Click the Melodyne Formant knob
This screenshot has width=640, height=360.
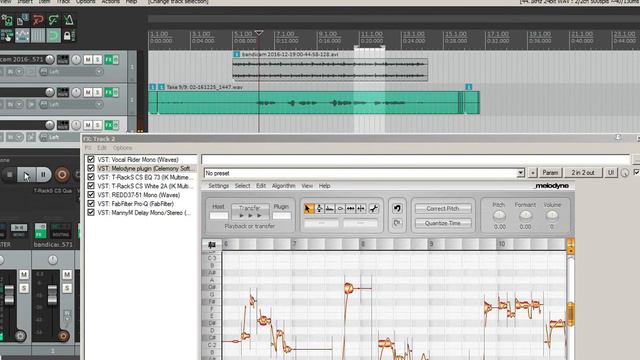(525, 216)
